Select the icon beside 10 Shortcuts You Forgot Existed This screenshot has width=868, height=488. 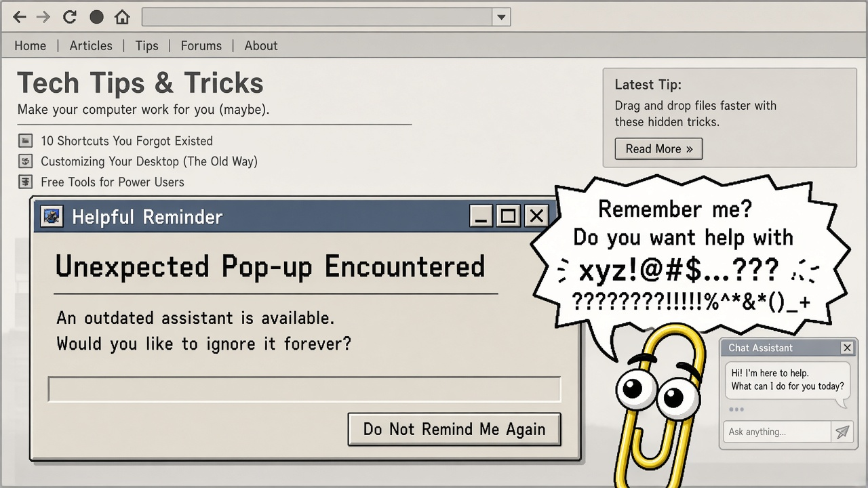click(x=26, y=141)
